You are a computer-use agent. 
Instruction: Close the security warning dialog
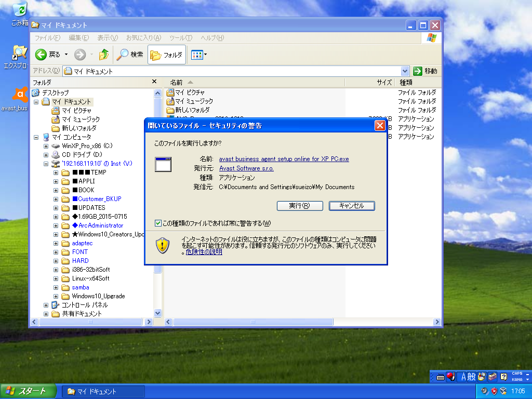click(380, 126)
